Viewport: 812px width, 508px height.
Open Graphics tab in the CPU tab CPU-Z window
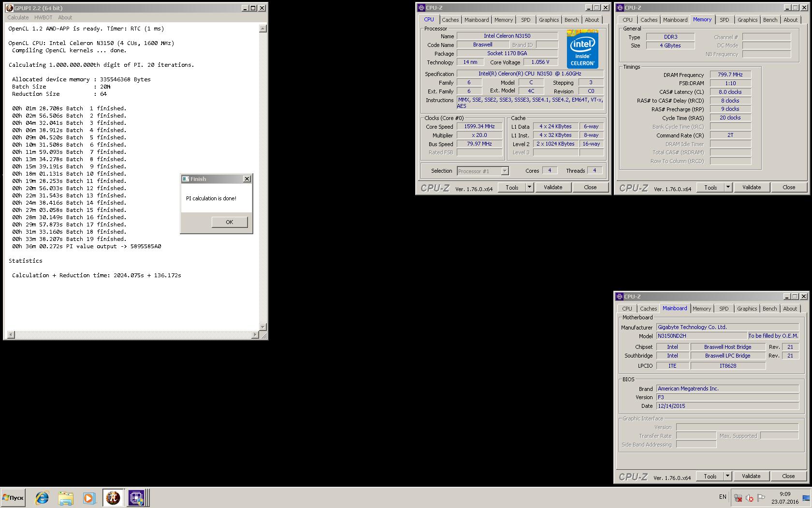pos(549,20)
